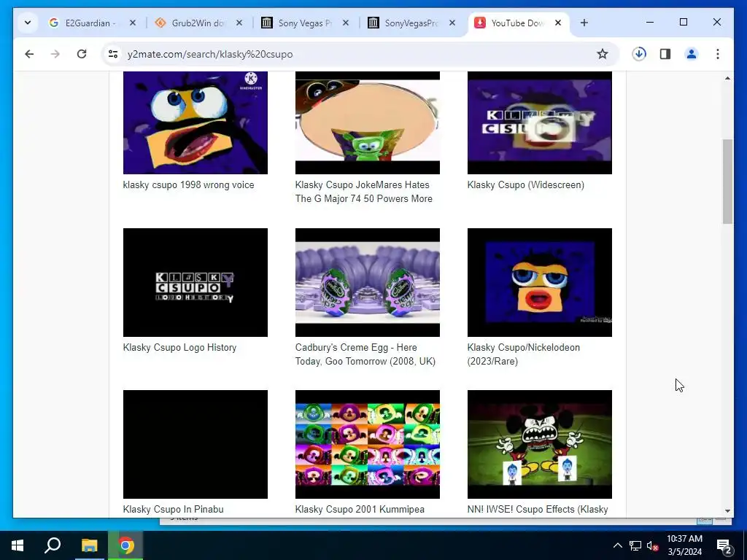
Task: Click the 'Klasky Csupo JokeMares Hates' title link
Action: (x=364, y=192)
